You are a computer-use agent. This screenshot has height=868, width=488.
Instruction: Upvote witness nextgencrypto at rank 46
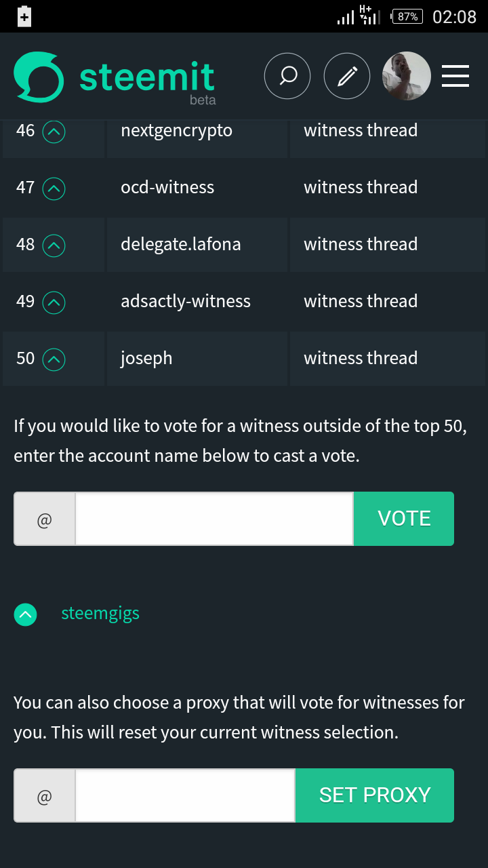click(54, 132)
